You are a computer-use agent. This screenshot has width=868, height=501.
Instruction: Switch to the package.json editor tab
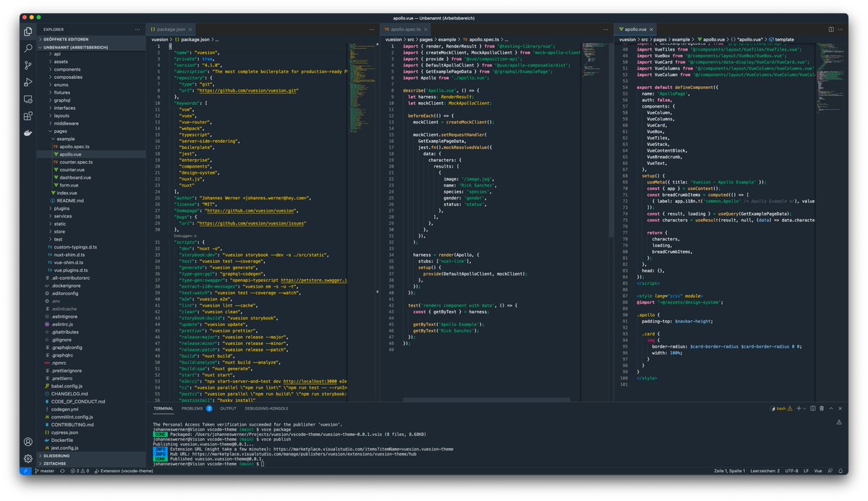[x=171, y=29]
